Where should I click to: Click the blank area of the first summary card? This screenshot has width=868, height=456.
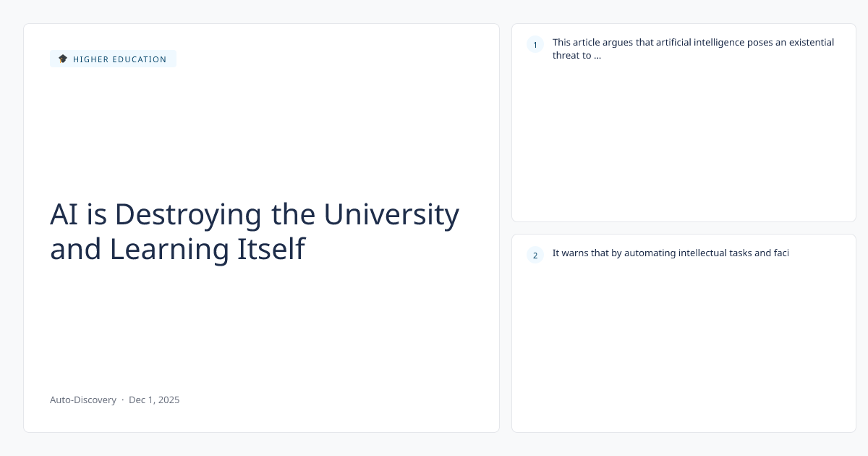[684, 145]
